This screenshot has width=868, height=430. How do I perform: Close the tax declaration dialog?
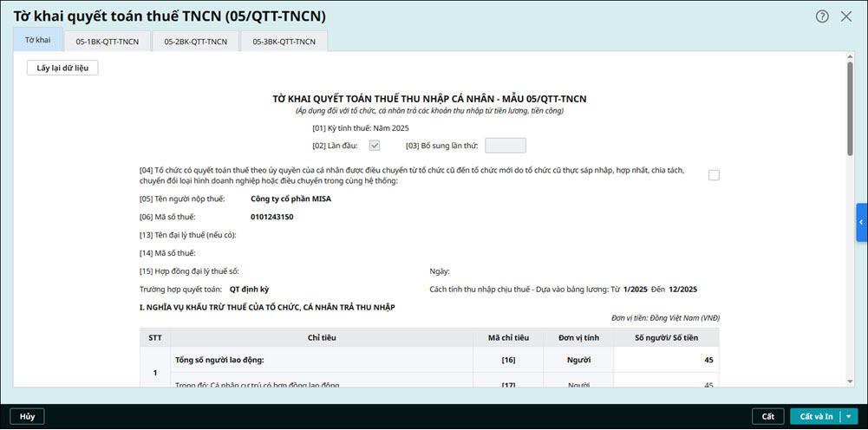(x=846, y=16)
